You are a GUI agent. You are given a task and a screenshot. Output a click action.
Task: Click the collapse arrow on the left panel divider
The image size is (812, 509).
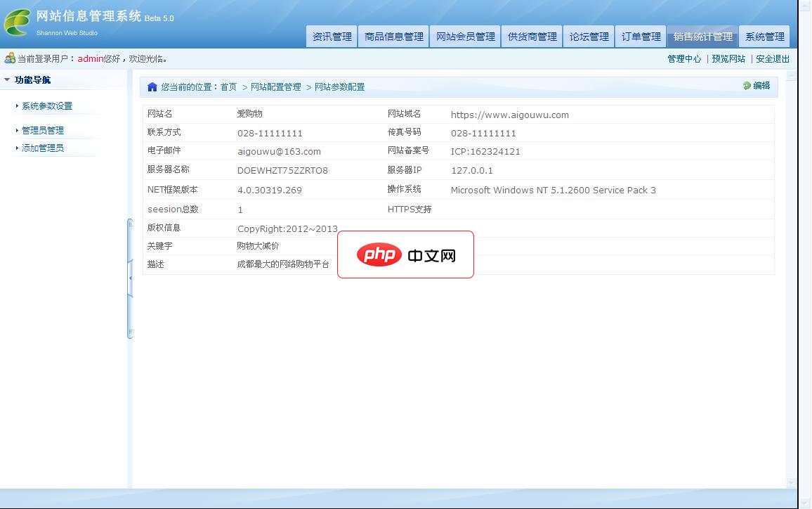coord(129,278)
